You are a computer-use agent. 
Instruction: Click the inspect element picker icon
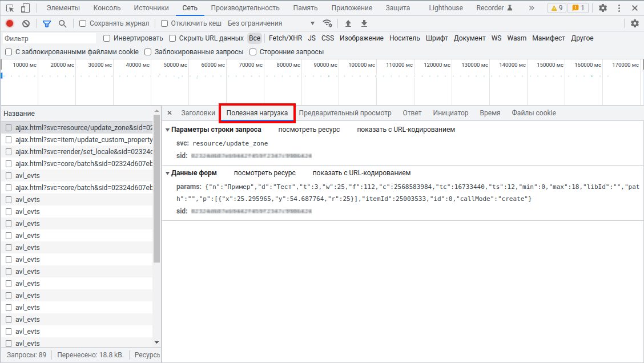pyautogui.click(x=10, y=8)
